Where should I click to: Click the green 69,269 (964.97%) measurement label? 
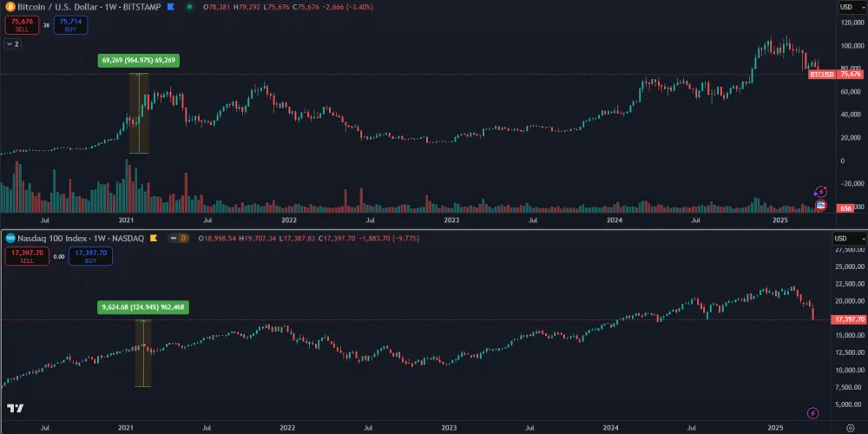pos(139,61)
